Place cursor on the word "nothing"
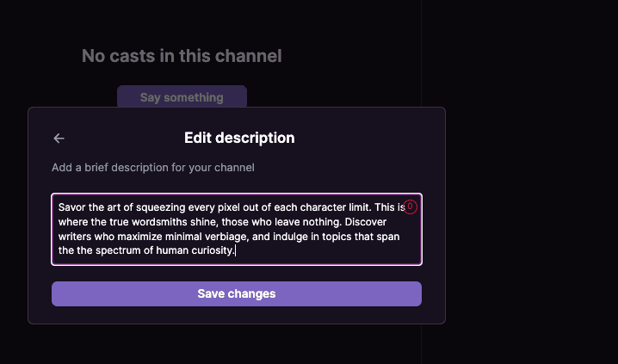The height and width of the screenshot is (364, 618). pyautogui.click(x=322, y=222)
